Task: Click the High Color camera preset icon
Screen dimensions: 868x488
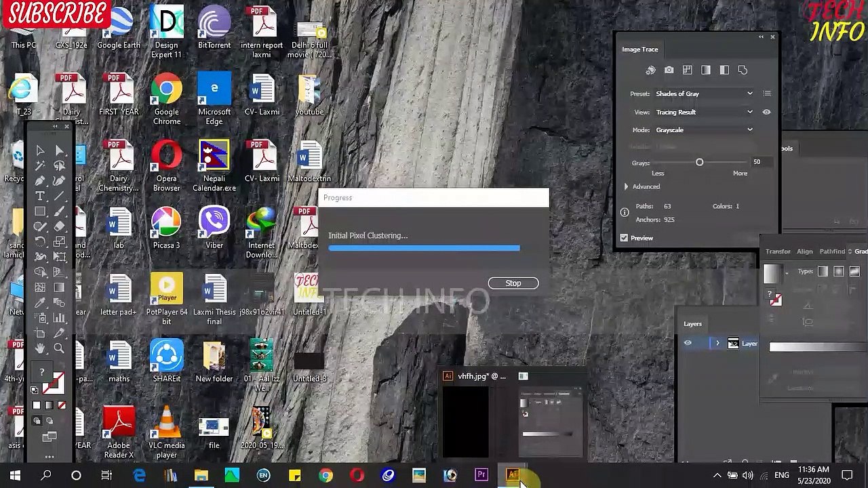Action: coord(669,70)
